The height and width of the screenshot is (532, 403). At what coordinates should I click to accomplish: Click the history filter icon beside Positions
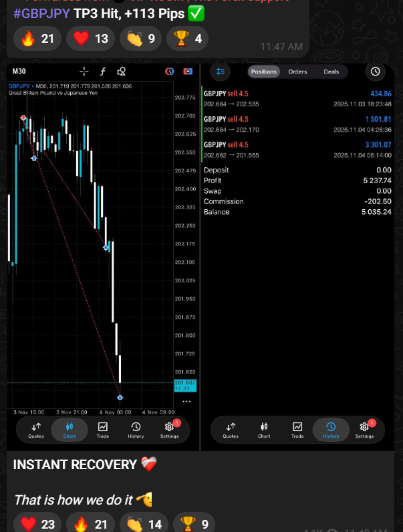(x=221, y=72)
